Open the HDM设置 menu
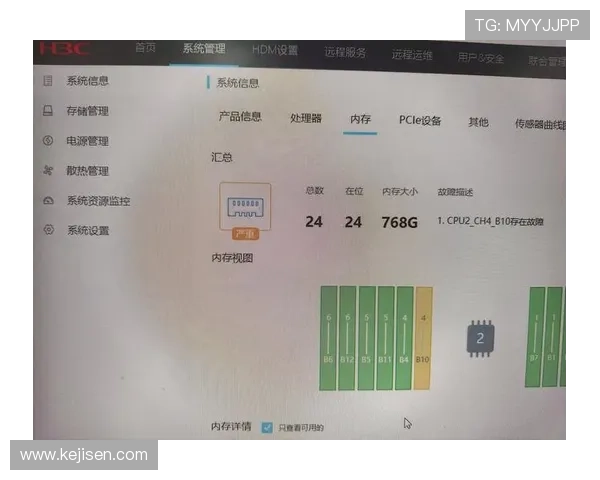Screen dimensions: 600x480 pyautogui.click(x=275, y=50)
